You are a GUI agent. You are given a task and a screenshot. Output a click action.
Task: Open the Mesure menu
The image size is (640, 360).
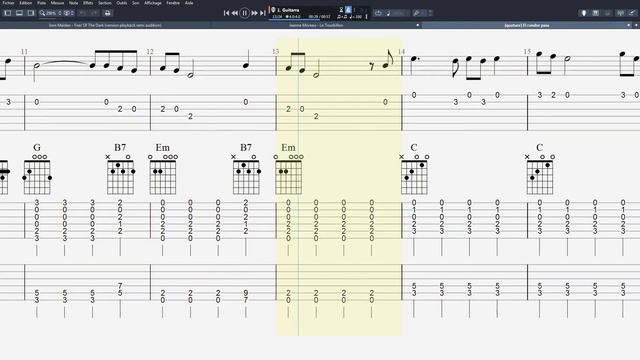click(x=57, y=3)
